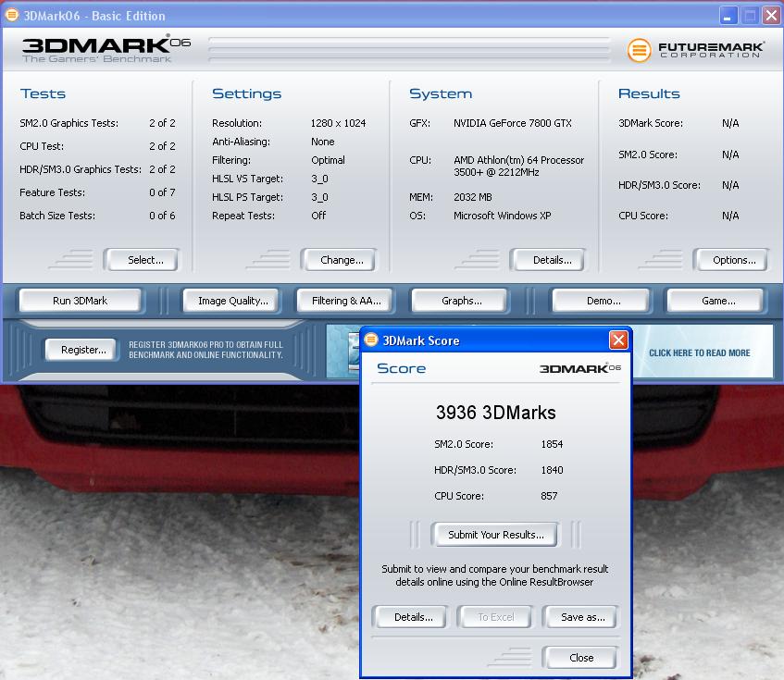This screenshot has width=784, height=680.
Task: Click the To Excel button
Action: tap(495, 617)
